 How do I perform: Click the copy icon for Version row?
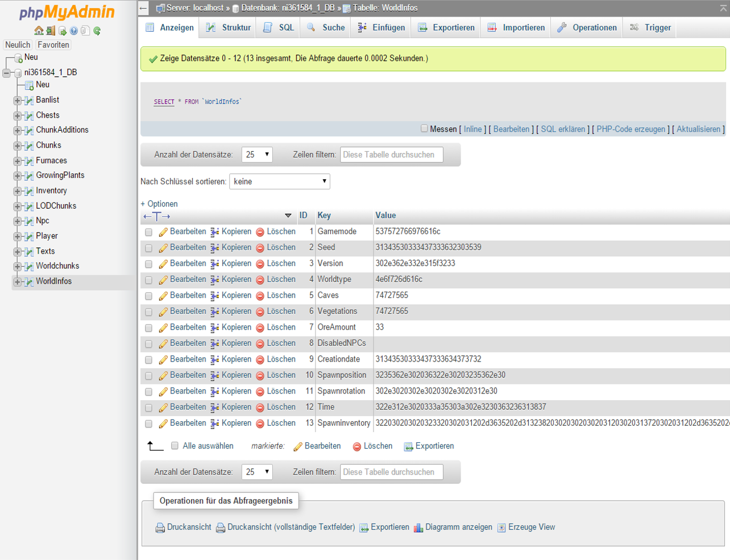pos(214,264)
